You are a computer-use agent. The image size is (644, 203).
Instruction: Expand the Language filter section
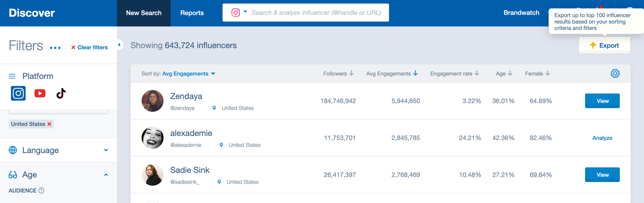tap(106, 150)
